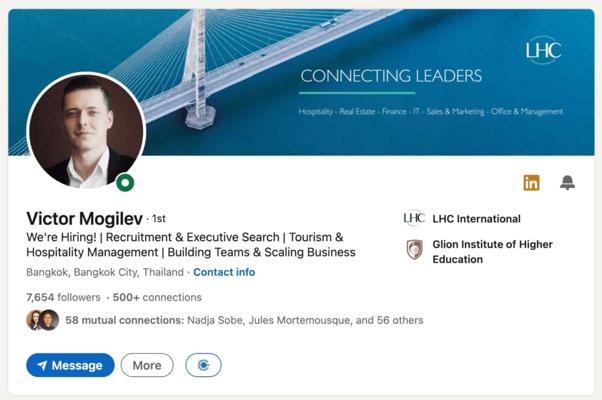Send a message with the Message button
The image size is (602, 400).
pyautogui.click(x=70, y=365)
